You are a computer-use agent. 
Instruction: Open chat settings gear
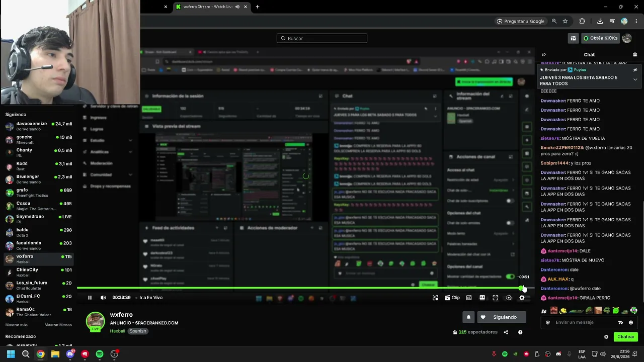click(x=606, y=337)
